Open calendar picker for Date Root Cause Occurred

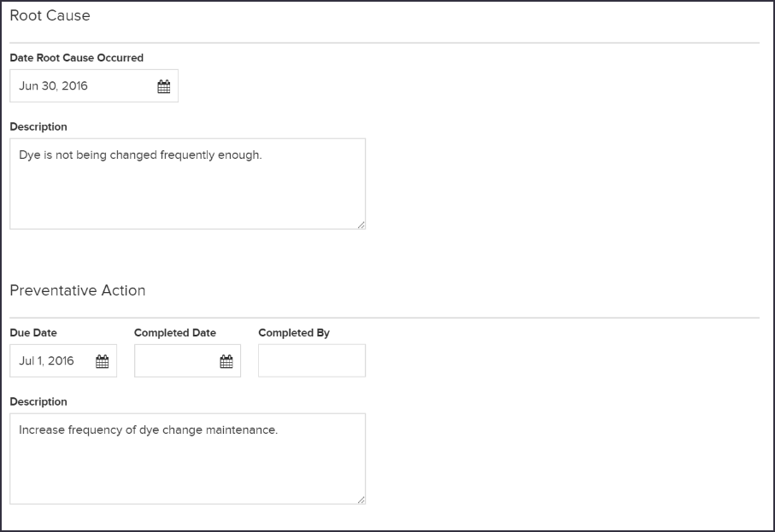point(163,86)
